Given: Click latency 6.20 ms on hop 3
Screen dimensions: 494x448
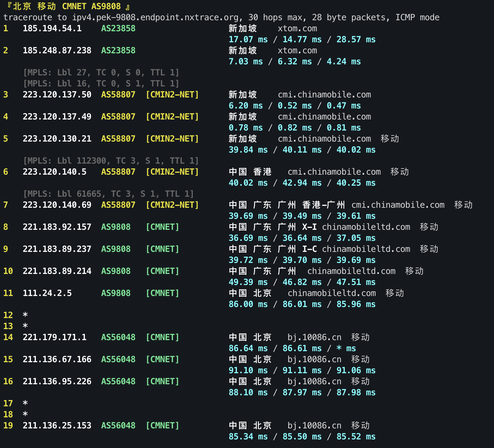Looking at the screenshot, I should 246,106.
